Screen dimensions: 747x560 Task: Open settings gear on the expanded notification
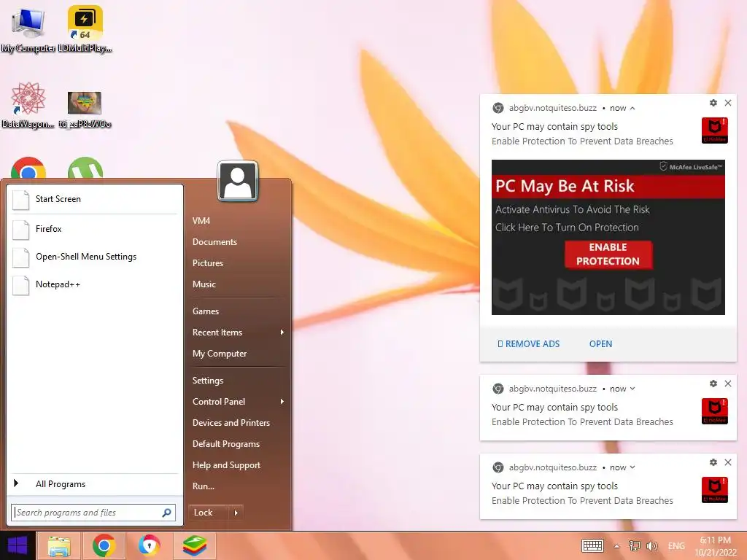(713, 103)
